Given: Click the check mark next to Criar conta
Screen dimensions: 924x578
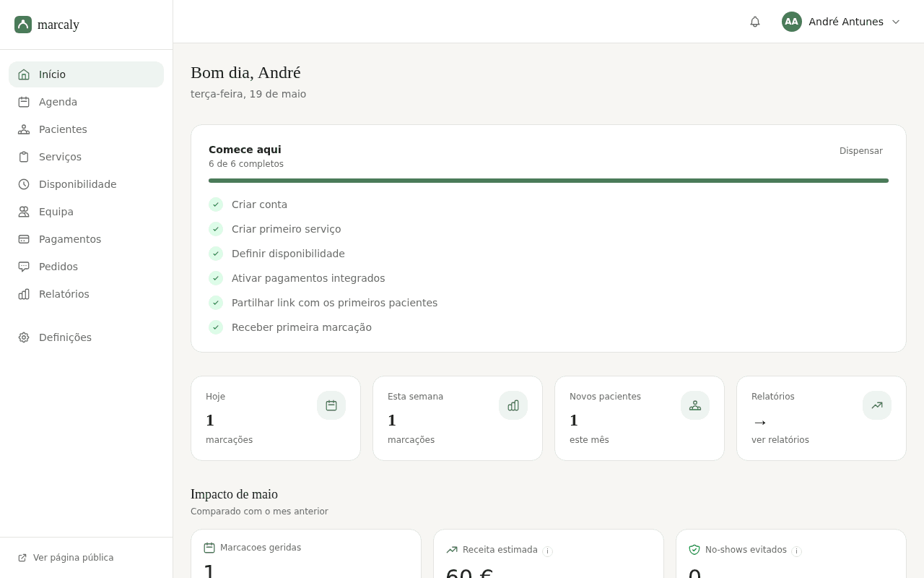Looking at the screenshot, I should 216,204.
